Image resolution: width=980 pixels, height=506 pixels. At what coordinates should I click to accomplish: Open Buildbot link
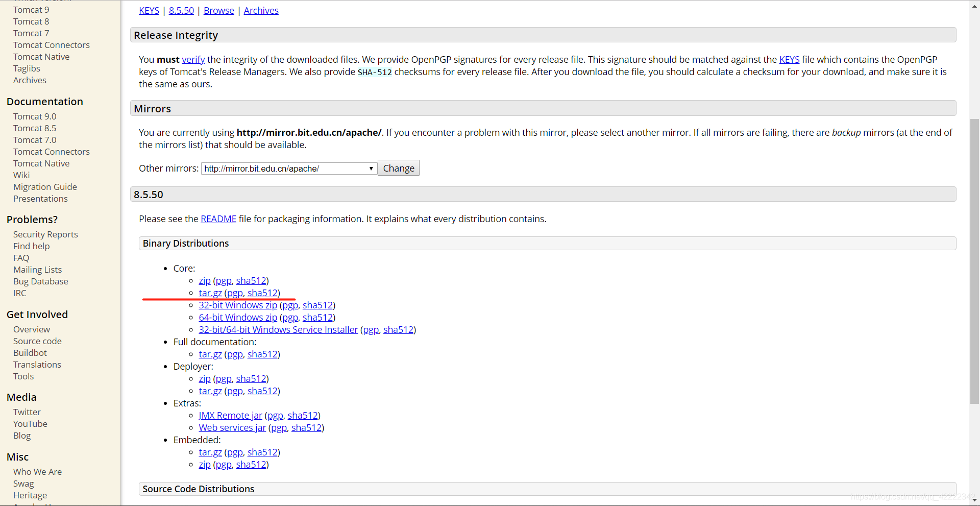click(30, 353)
